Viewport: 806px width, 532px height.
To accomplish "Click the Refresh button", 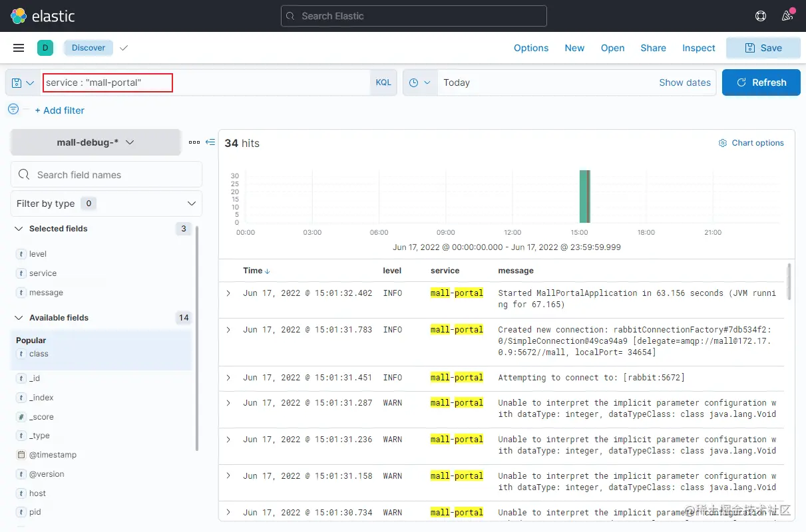I will coord(761,82).
